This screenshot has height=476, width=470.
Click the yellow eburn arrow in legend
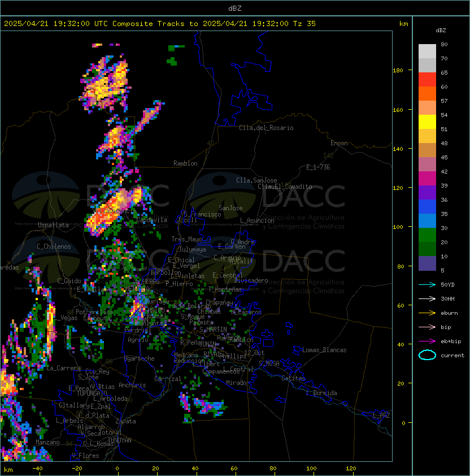click(x=427, y=313)
